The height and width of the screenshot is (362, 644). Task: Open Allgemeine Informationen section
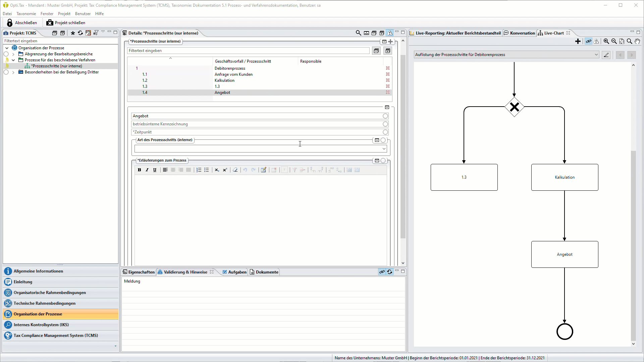tap(61, 271)
